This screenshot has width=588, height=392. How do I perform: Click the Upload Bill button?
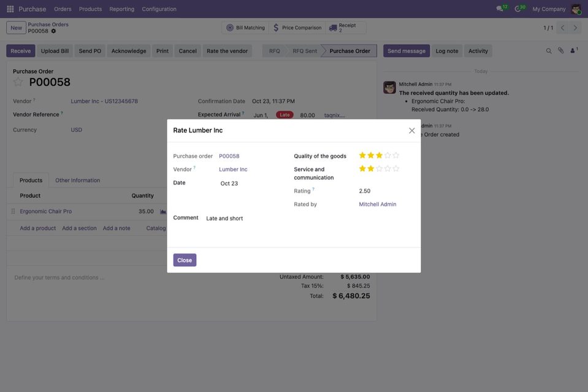click(x=55, y=51)
